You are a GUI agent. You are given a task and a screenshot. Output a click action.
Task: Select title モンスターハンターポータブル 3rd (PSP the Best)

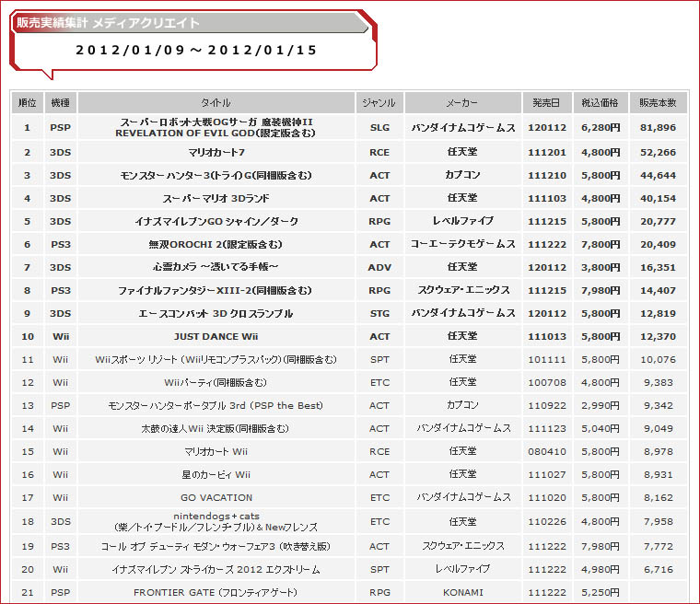[x=216, y=406]
